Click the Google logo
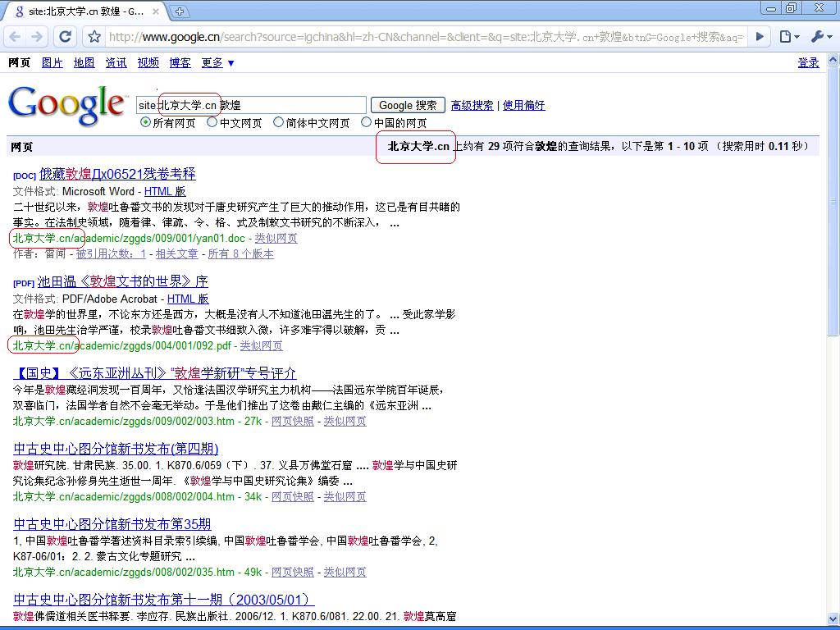Image resolution: width=840 pixels, height=630 pixels. [x=67, y=105]
